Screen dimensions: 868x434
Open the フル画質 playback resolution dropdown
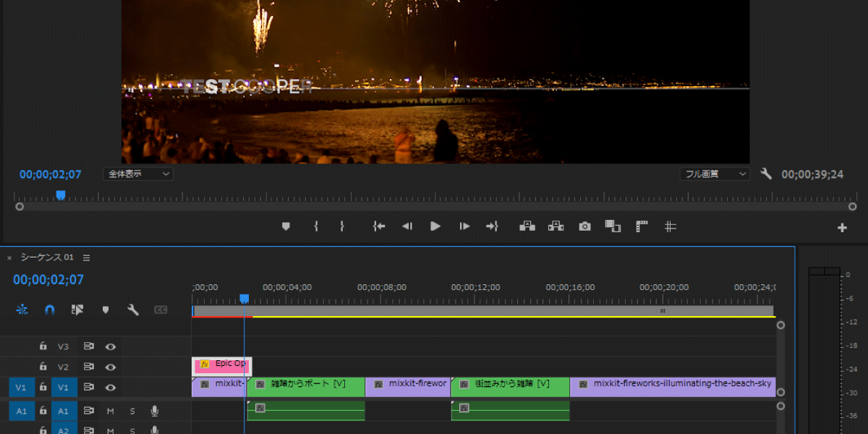click(715, 174)
